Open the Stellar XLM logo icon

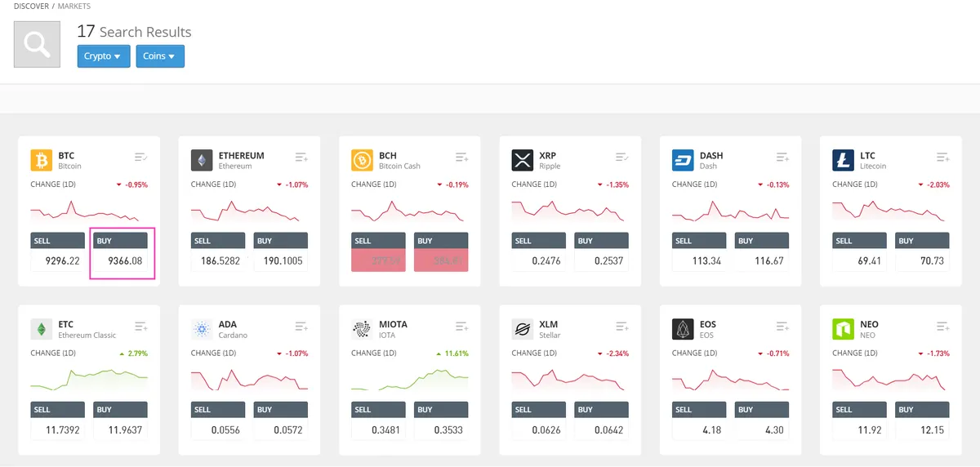523,329
